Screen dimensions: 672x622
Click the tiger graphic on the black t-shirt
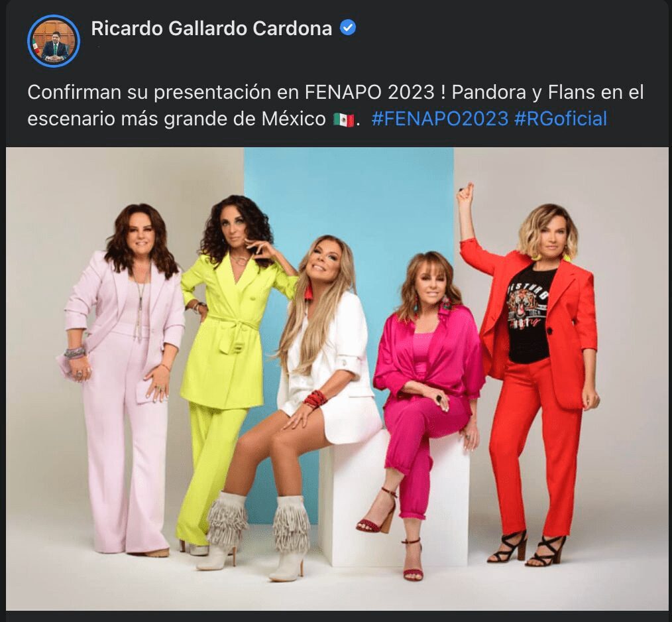point(528,307)
